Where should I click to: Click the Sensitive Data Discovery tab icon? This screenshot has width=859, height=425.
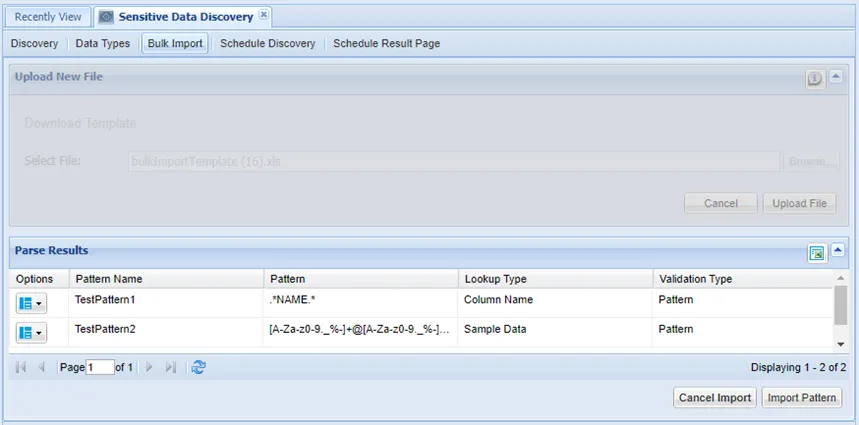(106, 17)
